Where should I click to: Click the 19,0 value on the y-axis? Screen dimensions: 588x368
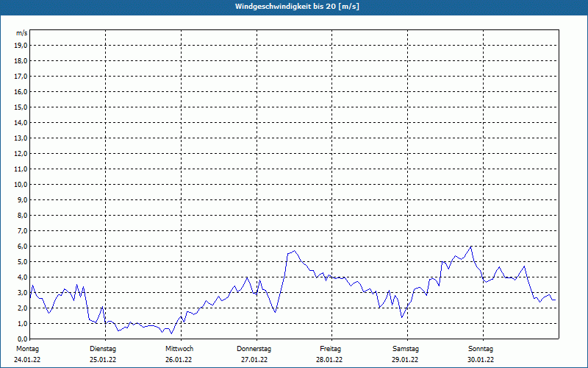click(21, 45)
